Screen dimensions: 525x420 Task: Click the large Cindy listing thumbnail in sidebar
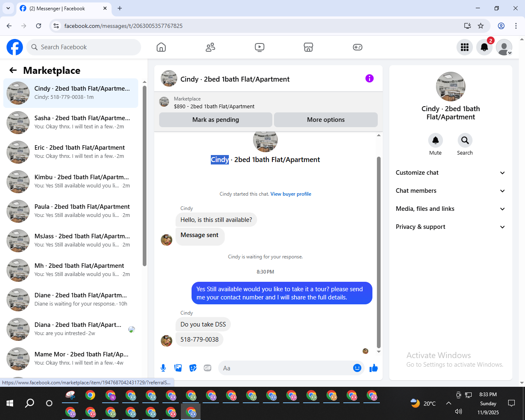(451, 87)
